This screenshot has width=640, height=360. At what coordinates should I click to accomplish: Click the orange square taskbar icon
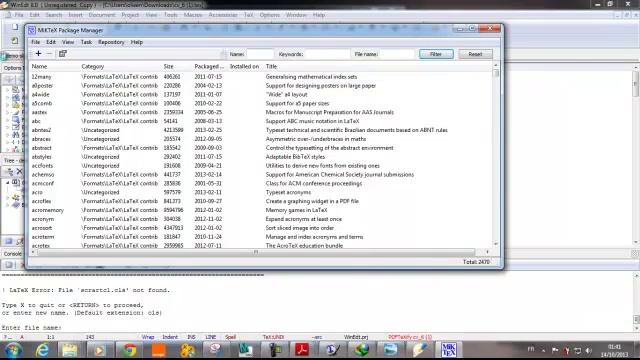[x=158, y=350]
